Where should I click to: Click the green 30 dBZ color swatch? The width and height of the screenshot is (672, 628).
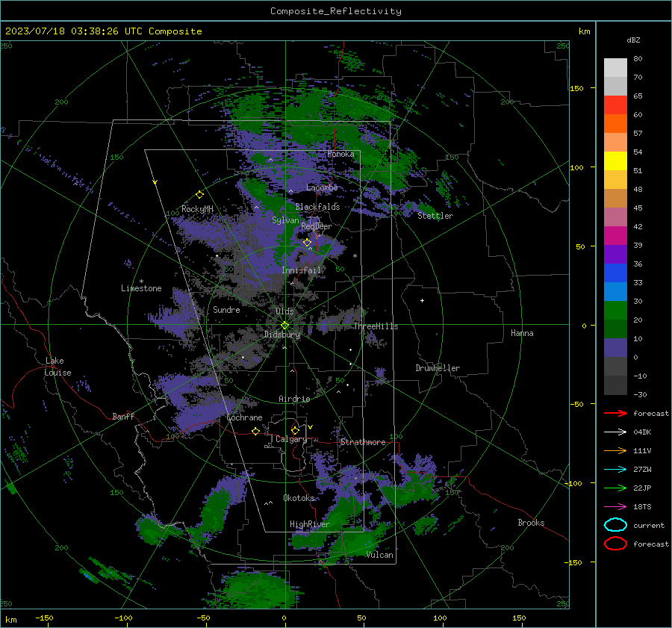click(x=615, y=310)
